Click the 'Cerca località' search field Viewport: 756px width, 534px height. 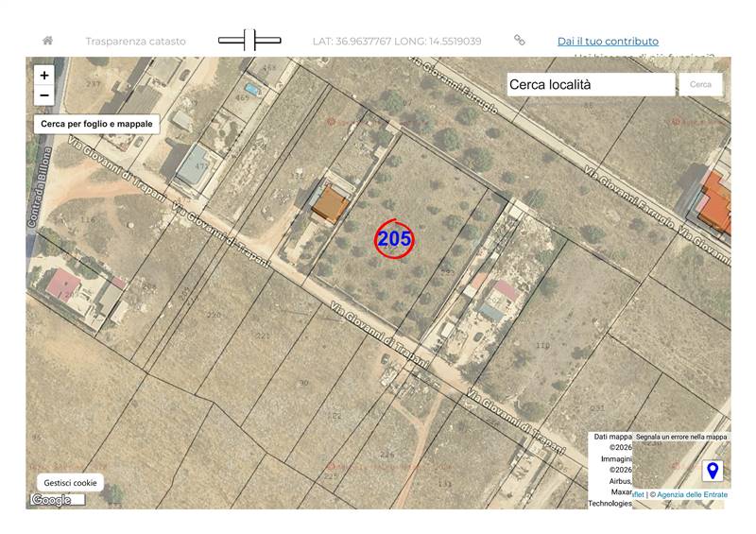coord(591,84)
